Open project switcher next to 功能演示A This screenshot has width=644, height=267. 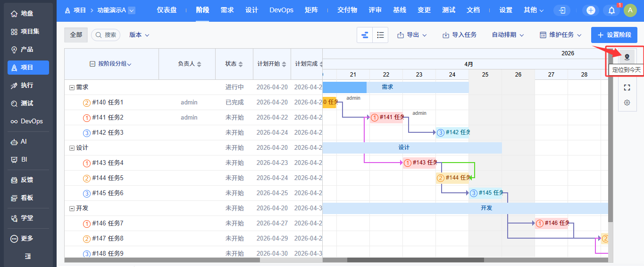[132, 10]
